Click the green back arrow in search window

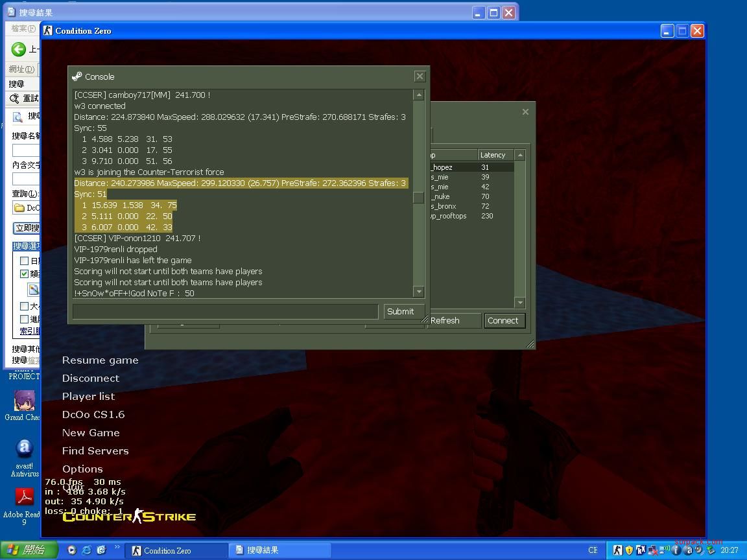tap(18, 49)
